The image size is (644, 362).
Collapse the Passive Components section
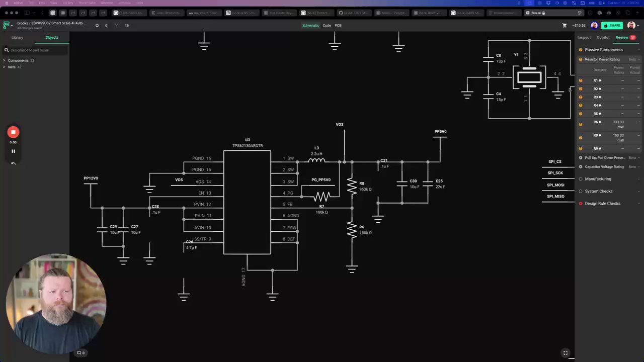pyautogui.click(x=639, y=50)
